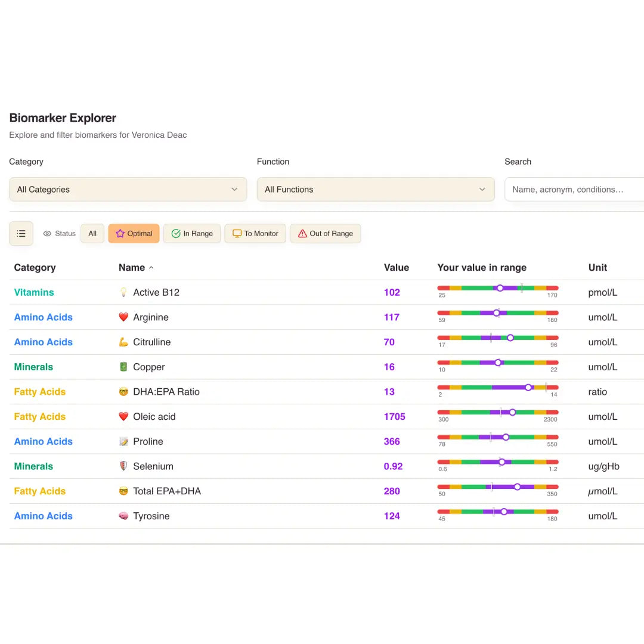This screenshot has height=644, width=644.
Task: Click the Selenium range slider handle
Action: tap(502, 462)
